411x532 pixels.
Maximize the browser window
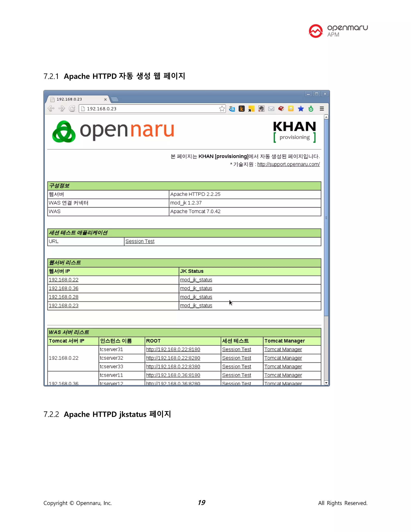tap(316, 94)
